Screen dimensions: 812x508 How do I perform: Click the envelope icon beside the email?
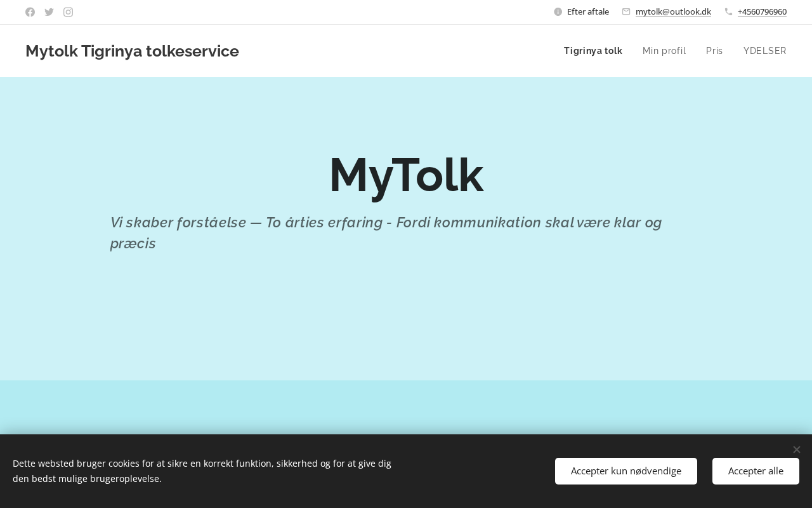click(x=626, y=12)
